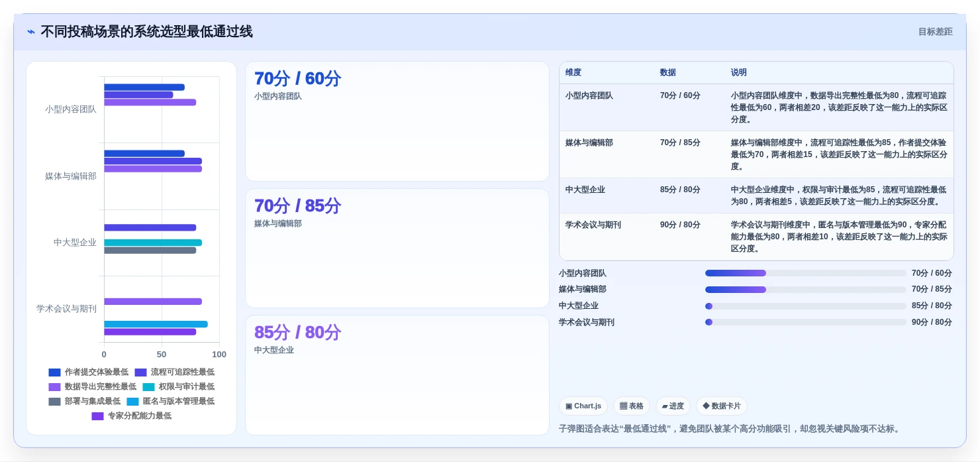Toggle 流程可追踪性最低 legend item
Screen dimensions: 980x462
coord(175,373)
